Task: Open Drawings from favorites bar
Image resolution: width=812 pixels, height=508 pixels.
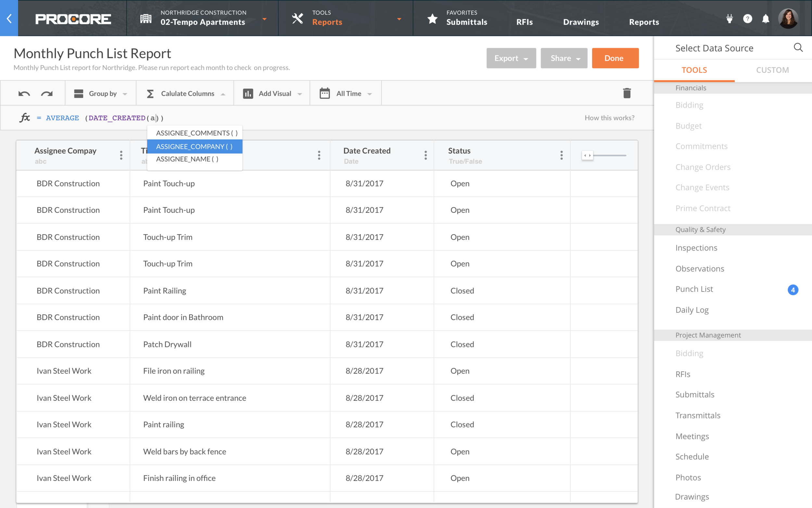Action: point(581,22)
